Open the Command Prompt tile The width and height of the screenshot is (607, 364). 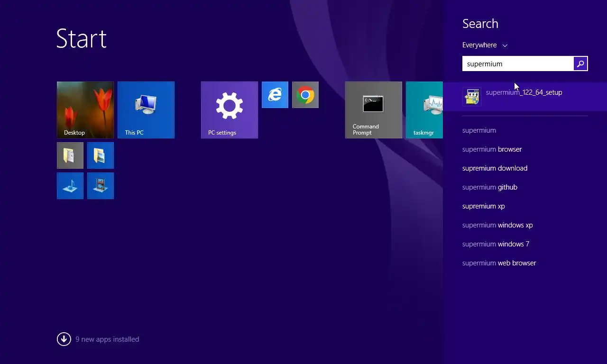[x=374, y=110]
